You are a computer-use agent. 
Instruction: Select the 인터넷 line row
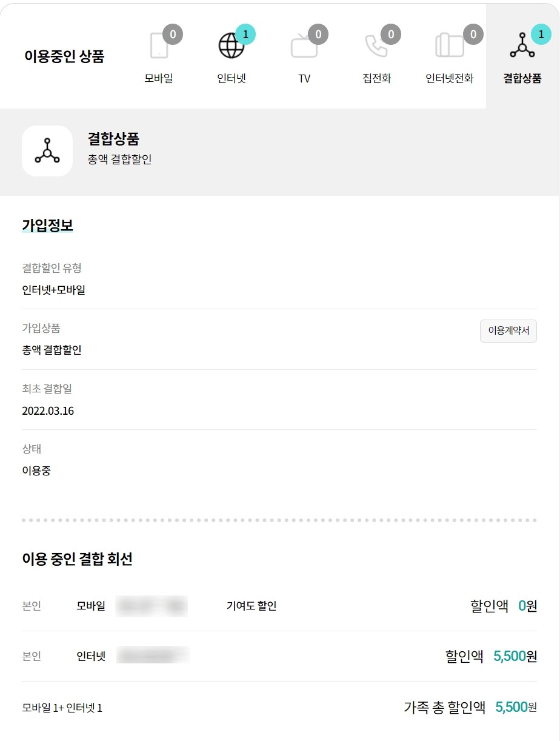279,656
